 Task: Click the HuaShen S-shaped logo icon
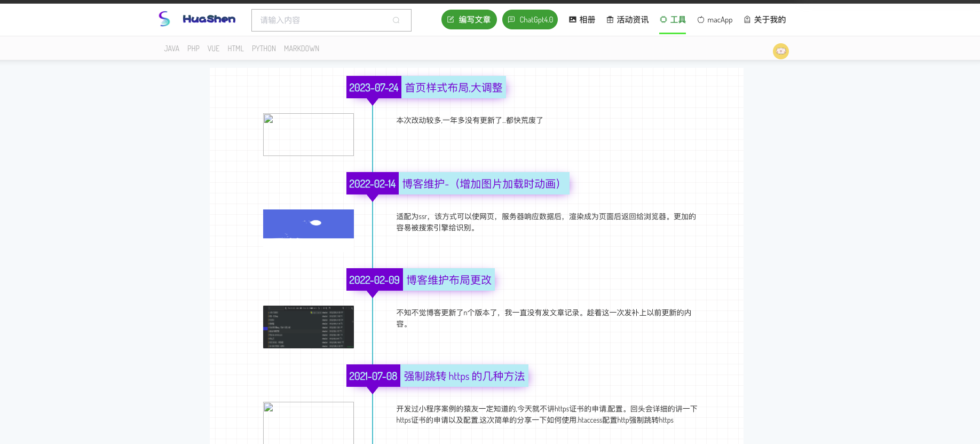164,19
